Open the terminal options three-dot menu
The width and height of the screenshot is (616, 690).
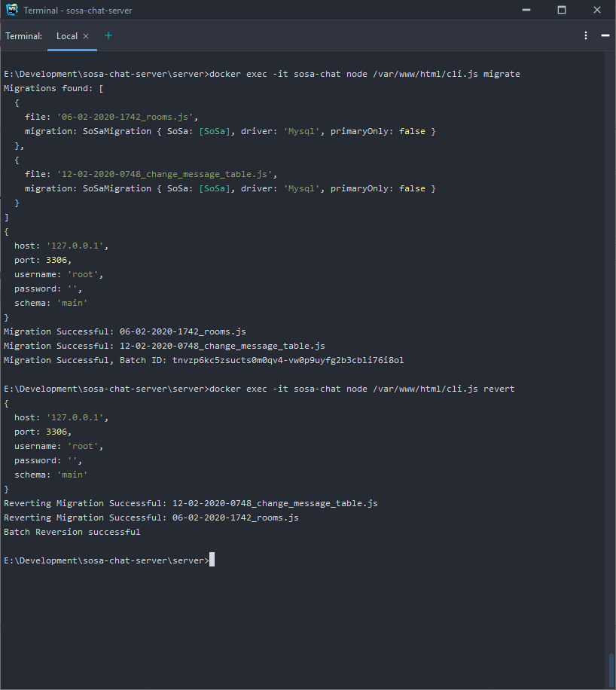point(586,35)
